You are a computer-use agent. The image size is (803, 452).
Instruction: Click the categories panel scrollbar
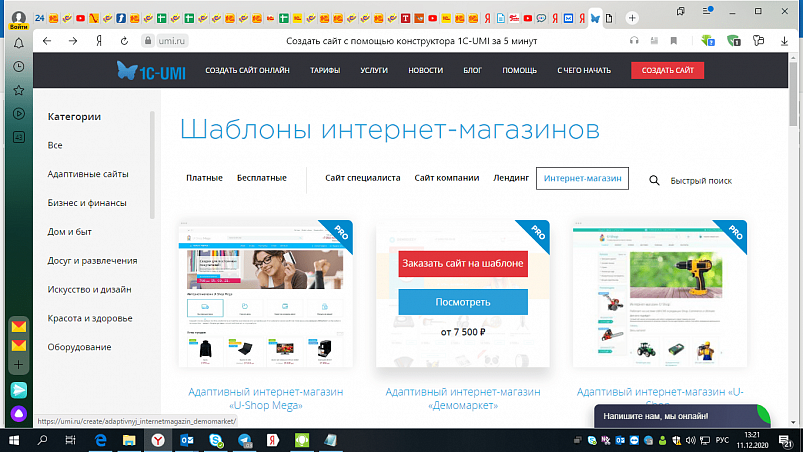[152, 165]
